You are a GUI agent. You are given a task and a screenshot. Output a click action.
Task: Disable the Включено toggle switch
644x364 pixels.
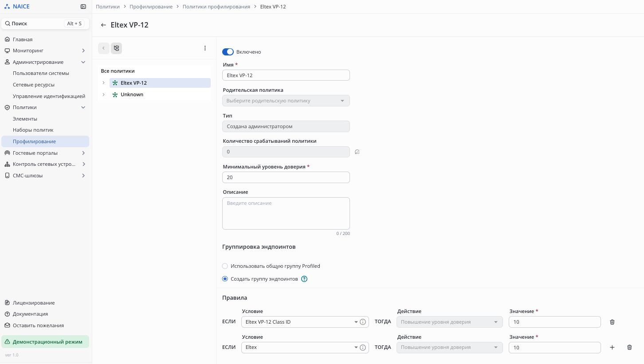[x=228, y=52]
